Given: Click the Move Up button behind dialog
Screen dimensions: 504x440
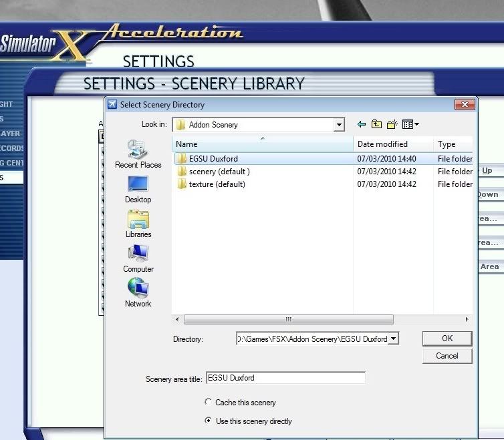Looking at the screenshot, I should (x=491, y=171).
